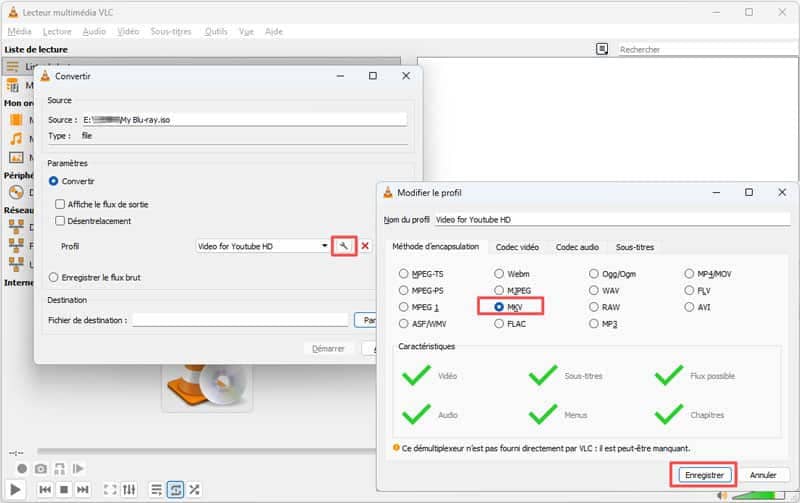Enable shuffle with the random icon

(194, 489)
